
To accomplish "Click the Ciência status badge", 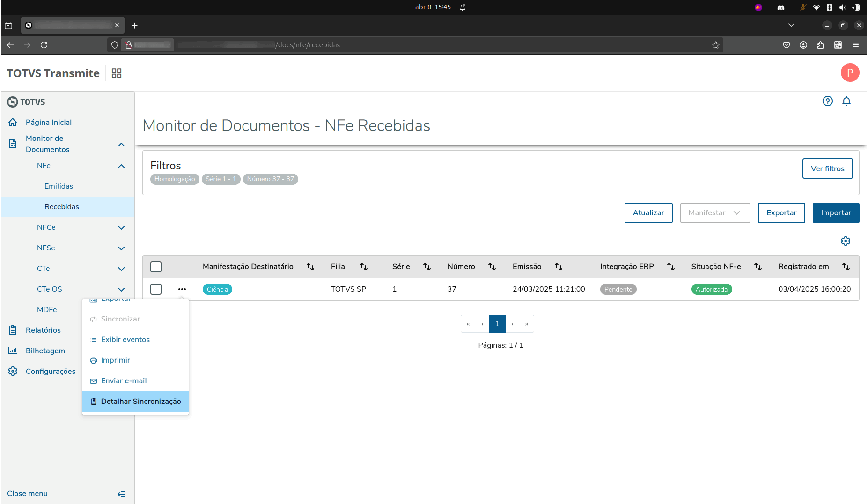I will coord(217,289).
